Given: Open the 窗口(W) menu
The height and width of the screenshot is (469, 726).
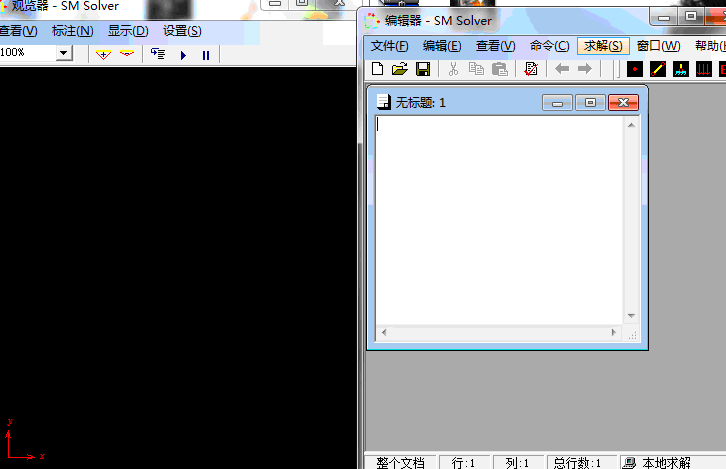Looking at the screenshot, I should pos(658,46).
